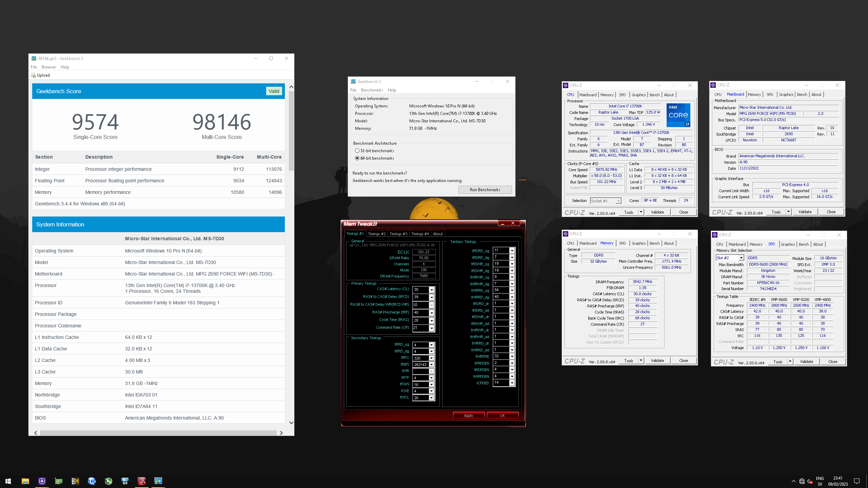Switch to Timings #3 tab in Mem TweakIt
868x488 pixels.
coord(398,234)
